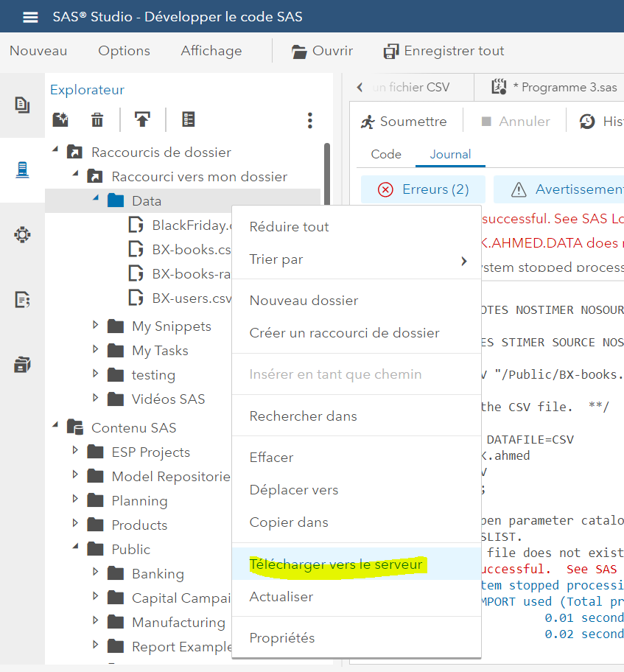Collapse Raccourcis de dossier node

tap(55, 150)
